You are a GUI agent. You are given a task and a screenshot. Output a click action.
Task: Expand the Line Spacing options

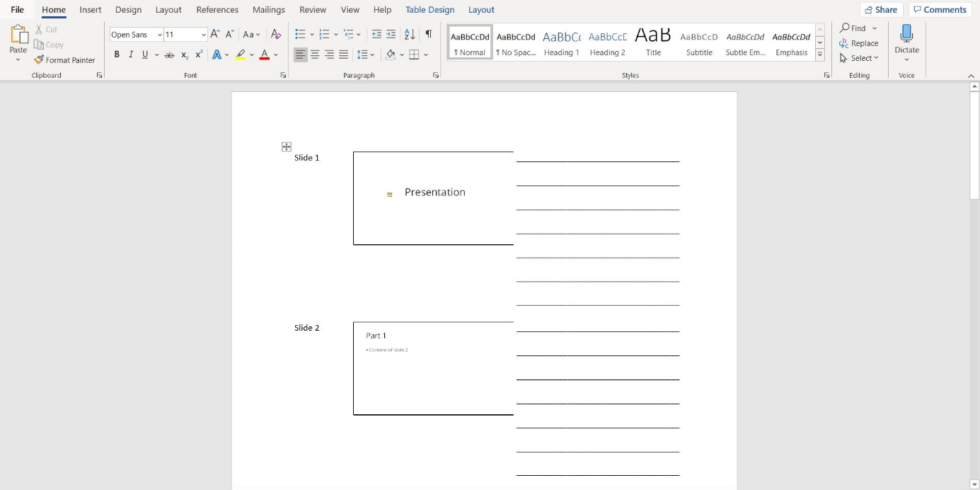pyautogui.click(x=371, y=54)
